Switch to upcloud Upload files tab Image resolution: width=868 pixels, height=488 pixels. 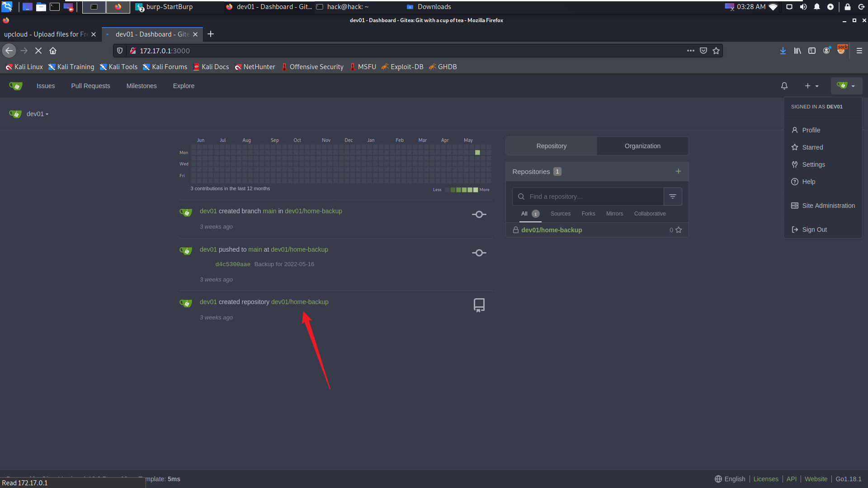click(46, 34)
